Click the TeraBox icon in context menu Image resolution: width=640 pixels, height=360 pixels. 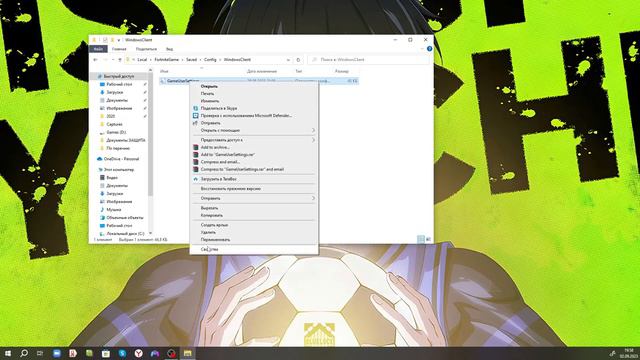click(196, 179)
